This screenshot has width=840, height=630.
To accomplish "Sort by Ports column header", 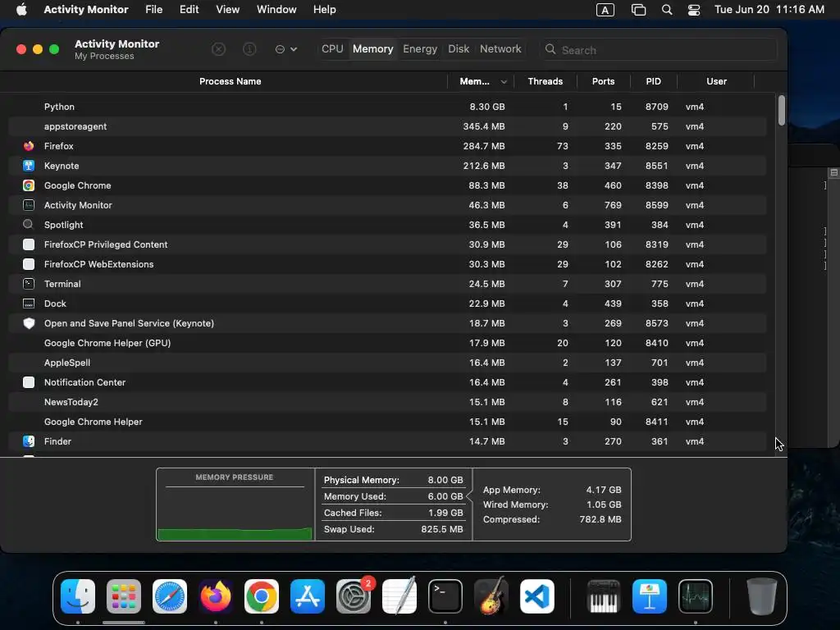I will (x=603, y=81).
